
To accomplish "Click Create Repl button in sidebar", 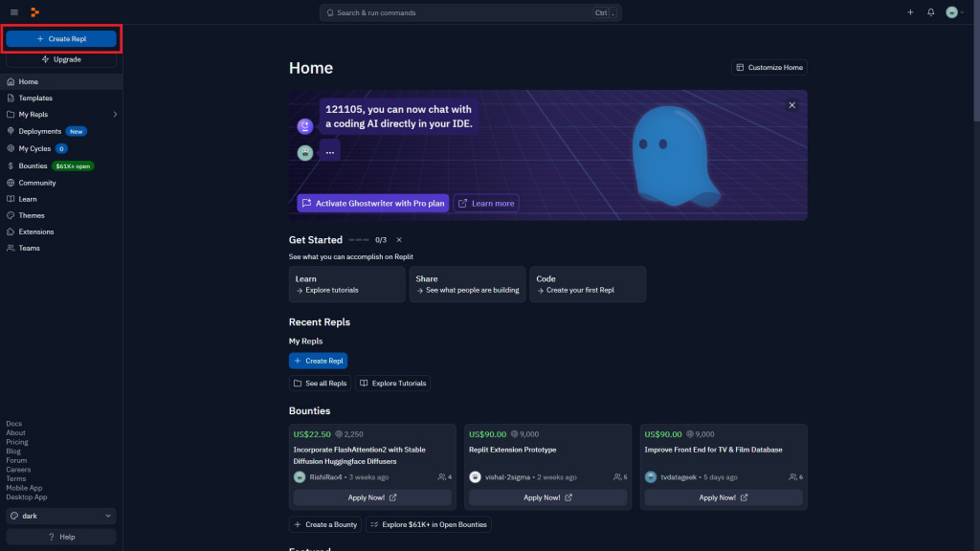I will coord(61,38).
